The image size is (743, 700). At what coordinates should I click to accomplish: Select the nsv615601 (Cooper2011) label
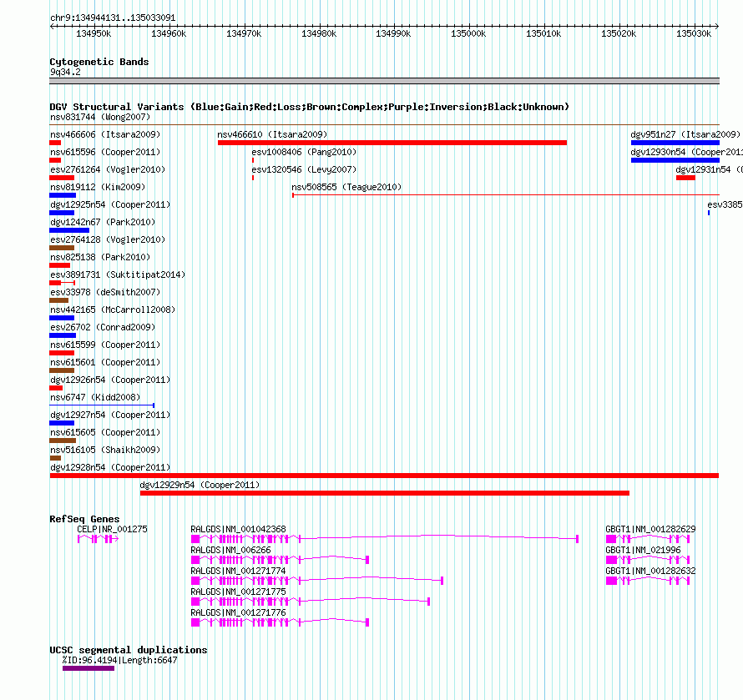point(105,362)
